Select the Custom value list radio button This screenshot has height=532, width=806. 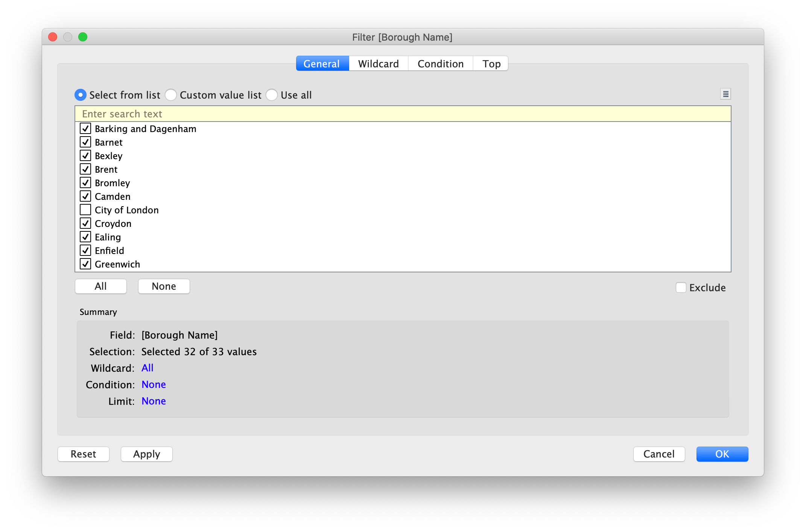(x=171, y=95)
